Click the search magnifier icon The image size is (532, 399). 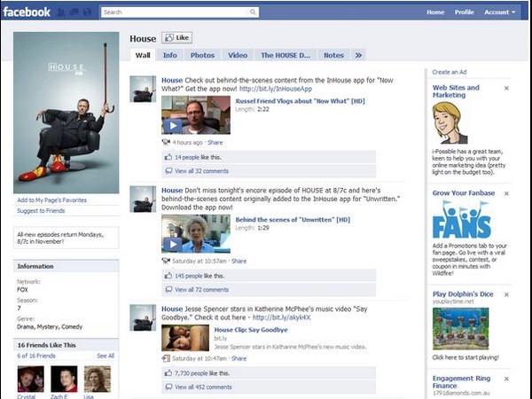254,12
